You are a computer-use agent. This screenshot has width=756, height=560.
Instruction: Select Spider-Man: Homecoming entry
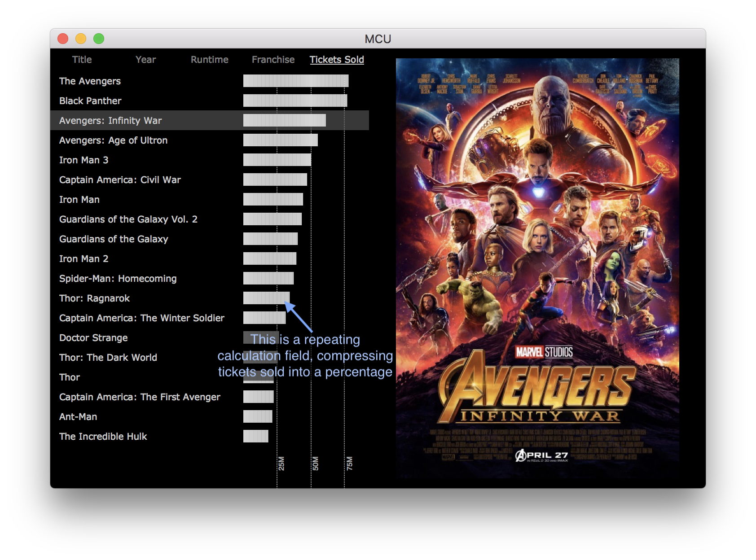pyautogui.click(x=118, y=279)
